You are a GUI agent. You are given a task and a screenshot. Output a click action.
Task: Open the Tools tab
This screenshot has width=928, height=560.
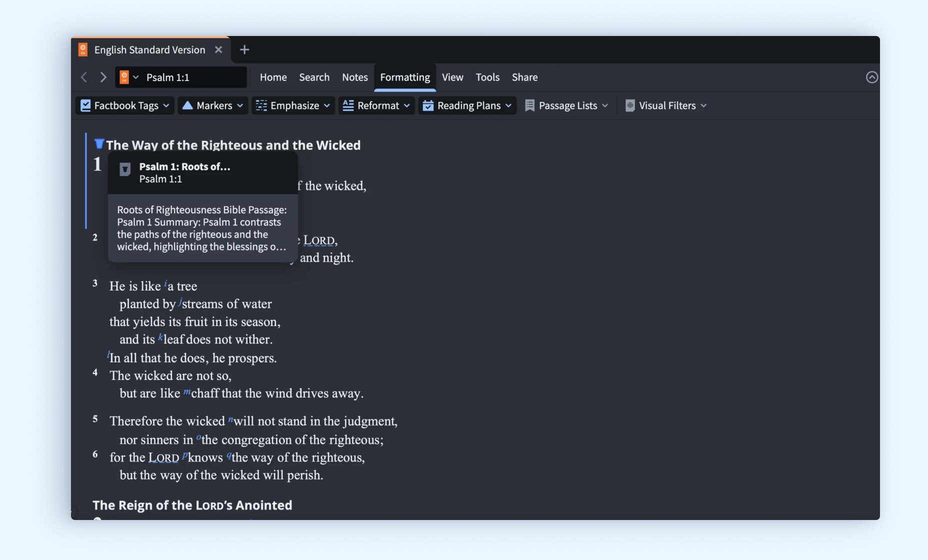pos(487,77)
